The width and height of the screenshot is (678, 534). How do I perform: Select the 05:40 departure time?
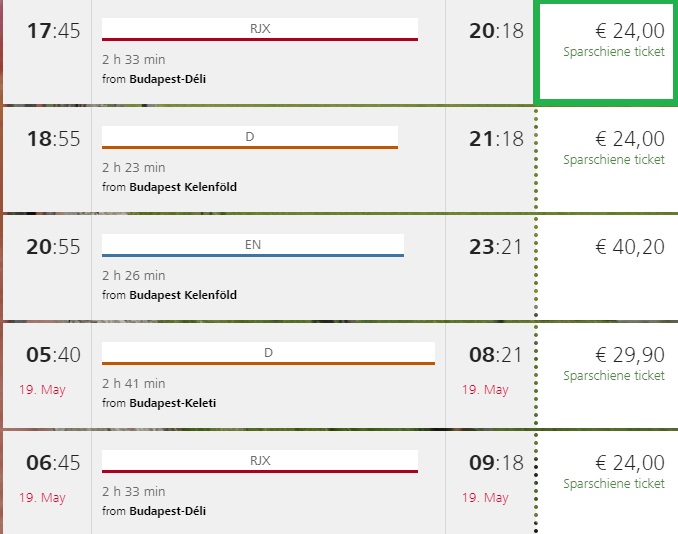click(53, 355)
